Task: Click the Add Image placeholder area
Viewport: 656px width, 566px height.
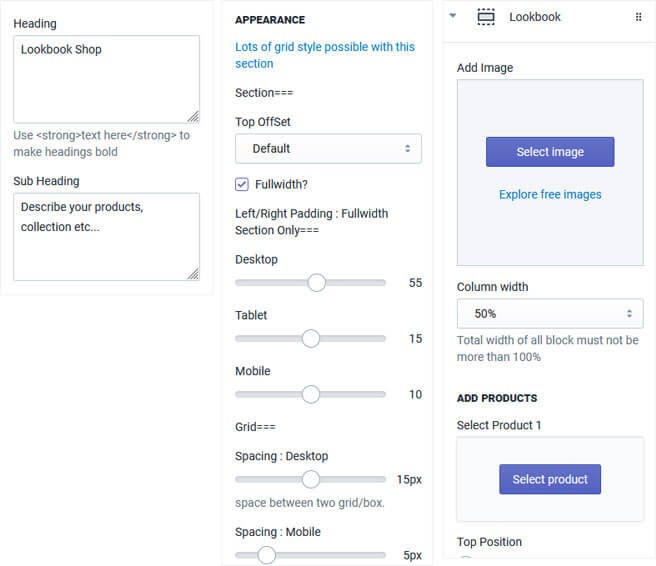Action: click(x=550, y=235)
